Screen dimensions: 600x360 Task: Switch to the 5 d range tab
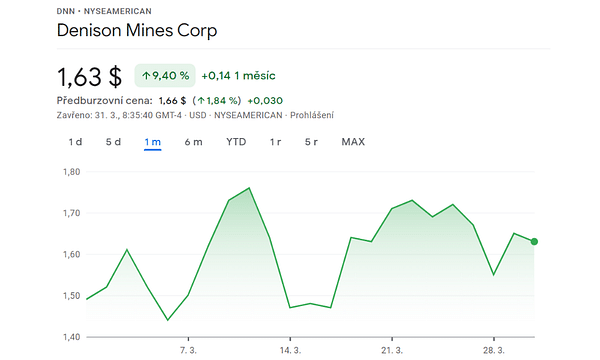point(113,142)
